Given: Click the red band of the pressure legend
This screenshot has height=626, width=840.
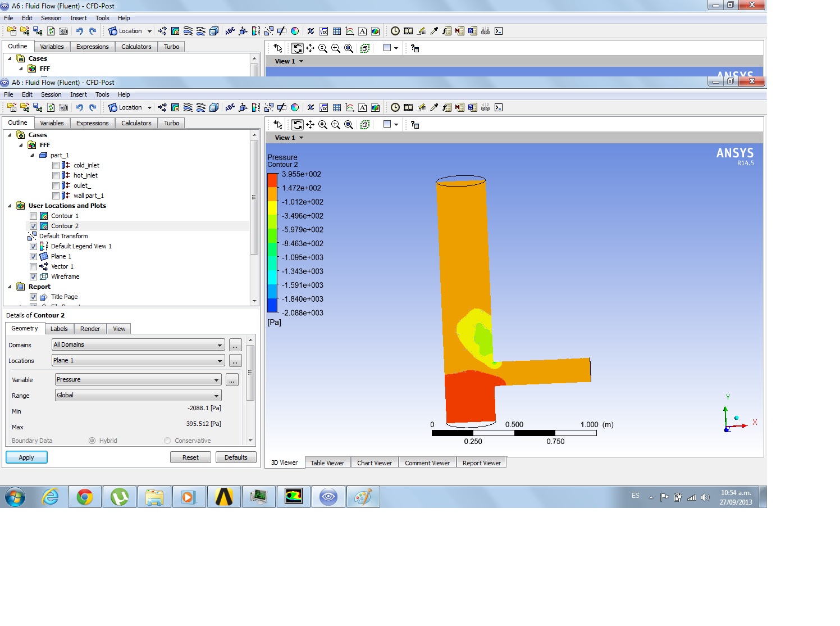Looking at the screenshot, I should [272, 180].
